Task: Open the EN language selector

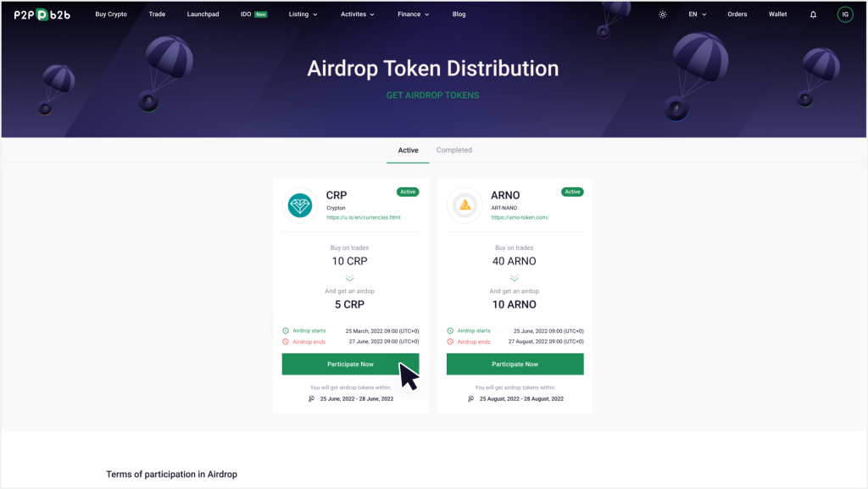Action: coord(698,14)
